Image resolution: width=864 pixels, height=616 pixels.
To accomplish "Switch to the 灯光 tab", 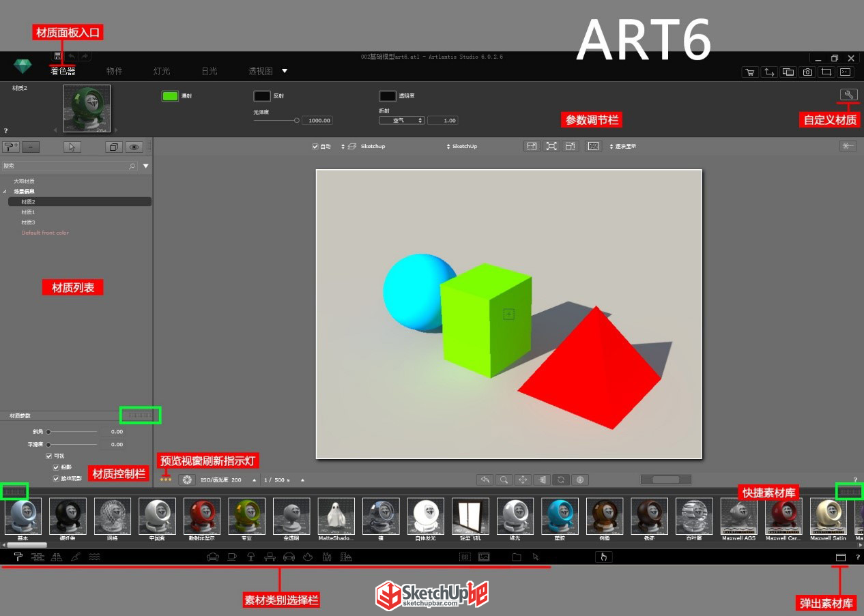I will (x=162, y=71).
